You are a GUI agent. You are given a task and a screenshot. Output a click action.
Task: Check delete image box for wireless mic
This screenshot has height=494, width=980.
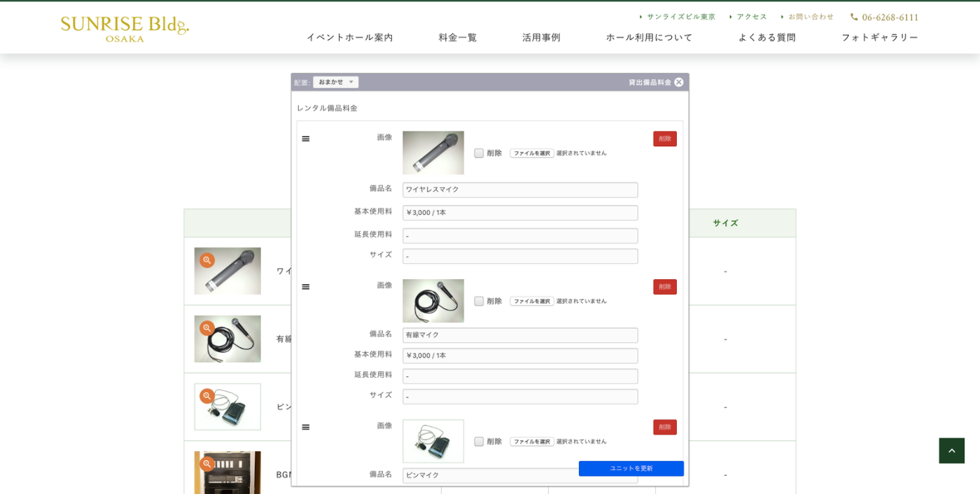tap(479, 153)
